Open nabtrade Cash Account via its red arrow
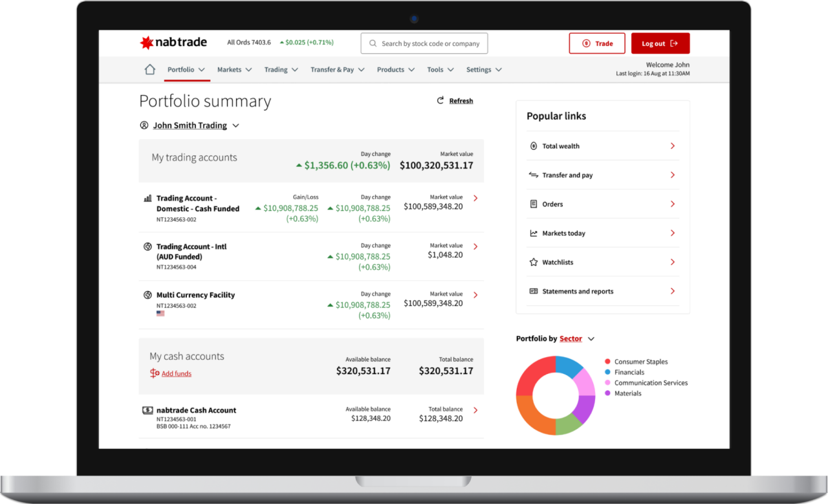The width and height of the screenshot is (828, 504). click(475, 410)
